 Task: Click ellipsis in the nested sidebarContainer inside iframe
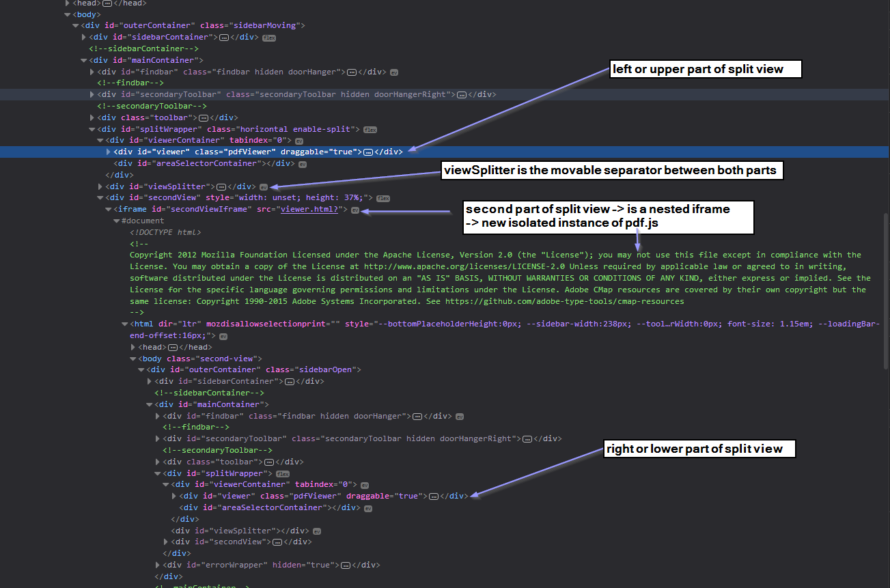click(289, 382)
